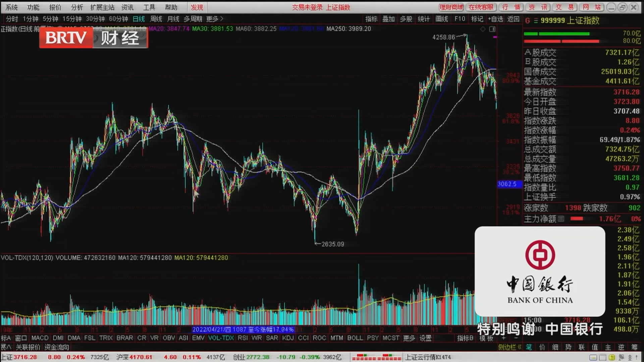Viewport: 644px width, 362px height.
Task: Expand 更多 period options in the timeframe bar
Action: (215, 19)
